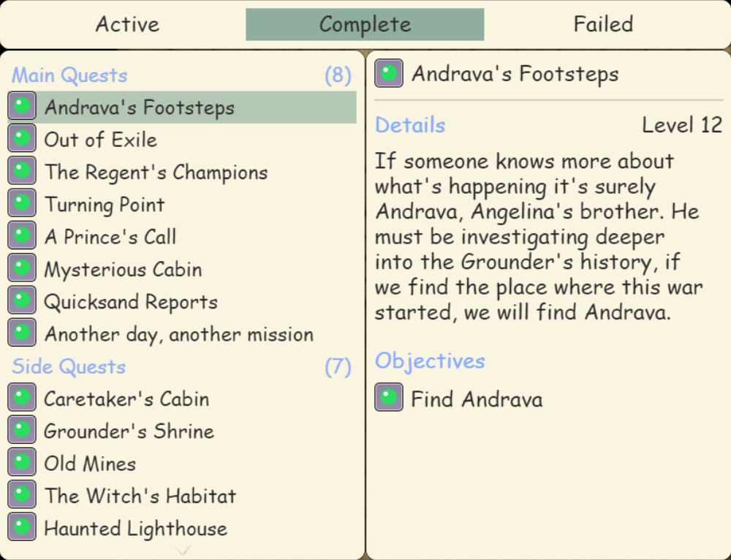Screen dimensions: 731x560
Task: Open the Failed quests tab
Action: click(x=602, y=24)
